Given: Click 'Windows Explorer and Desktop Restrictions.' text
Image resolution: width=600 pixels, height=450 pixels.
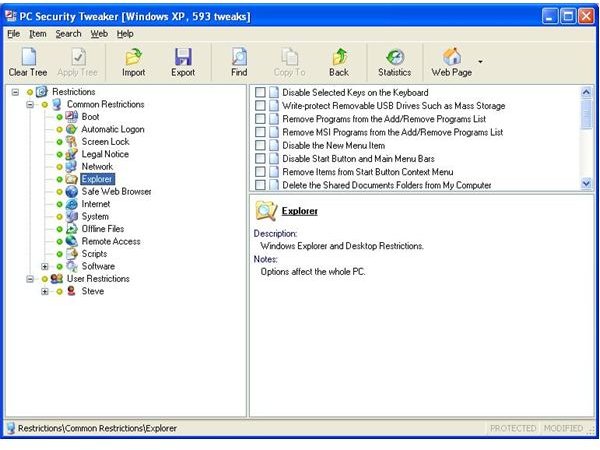Looking at the screenshot, I should point(342,246).
